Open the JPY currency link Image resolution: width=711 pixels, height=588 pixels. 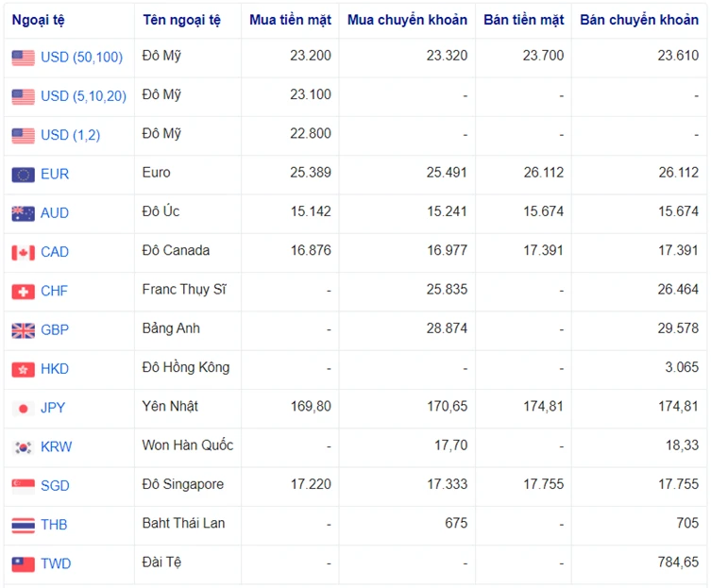click(x=53, y=409)
